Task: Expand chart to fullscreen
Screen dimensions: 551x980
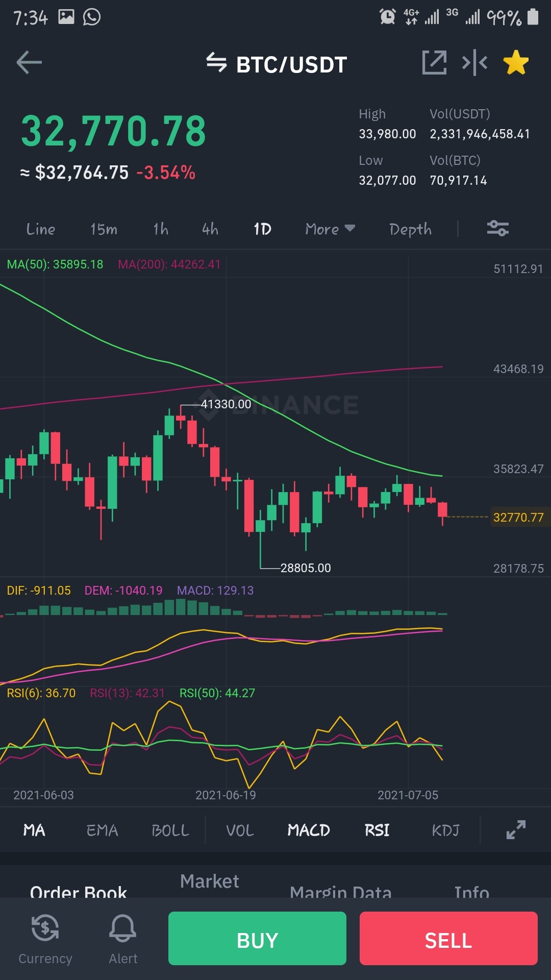Action: [x=516, y=830]
